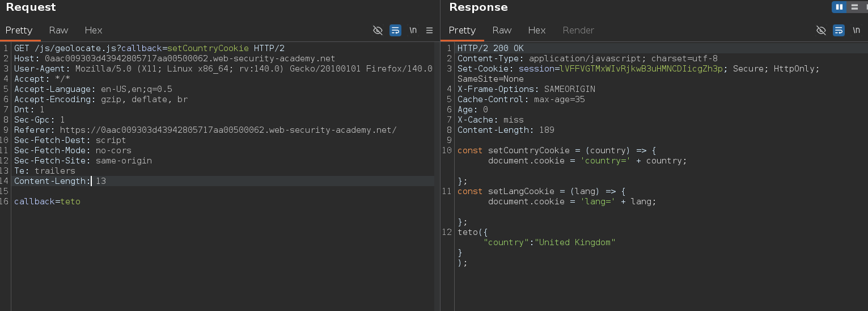Click the Sec-Fetch-Mode: no-cors line

[73, 150]
